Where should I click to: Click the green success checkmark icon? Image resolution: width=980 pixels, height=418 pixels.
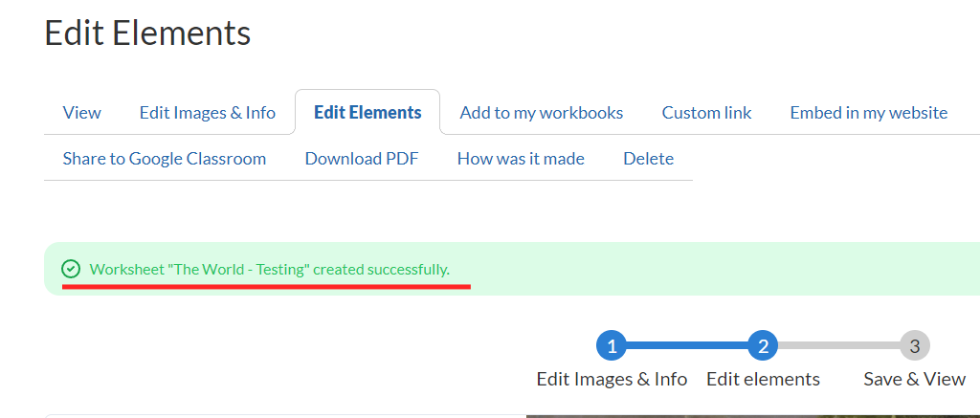pyautogui.click(x=70, y=269)
